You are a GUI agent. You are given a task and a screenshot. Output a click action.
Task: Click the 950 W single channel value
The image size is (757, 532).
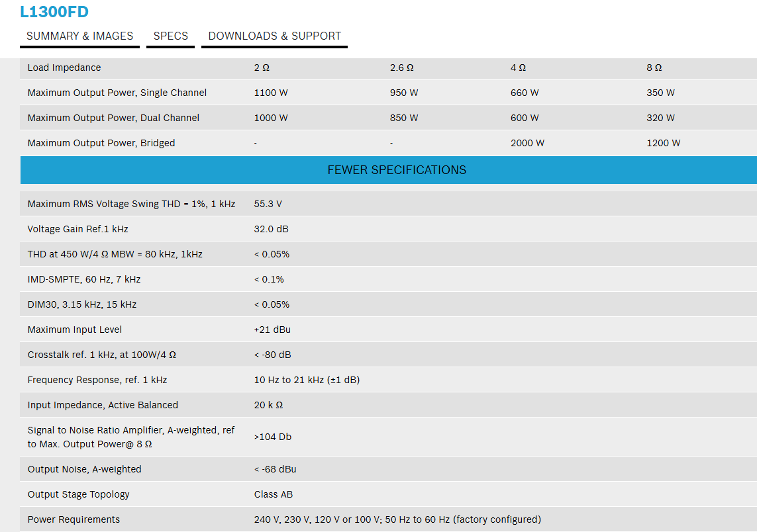404,93
